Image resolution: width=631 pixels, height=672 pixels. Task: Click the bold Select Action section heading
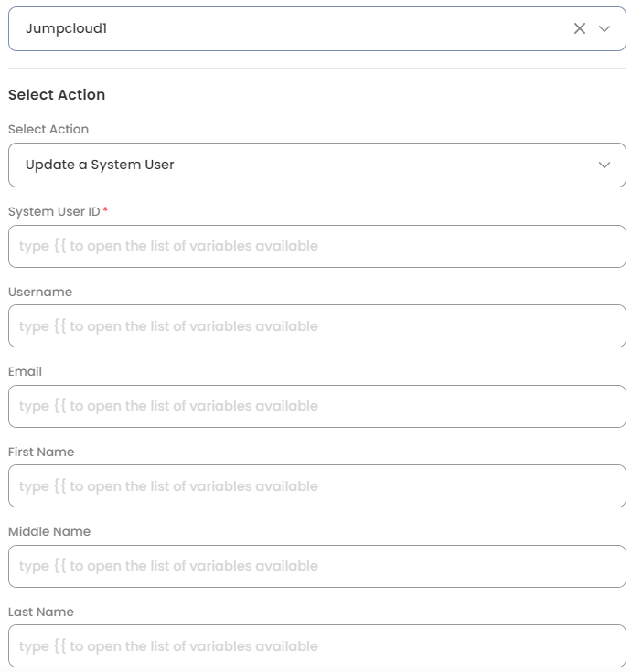point(57,94)
